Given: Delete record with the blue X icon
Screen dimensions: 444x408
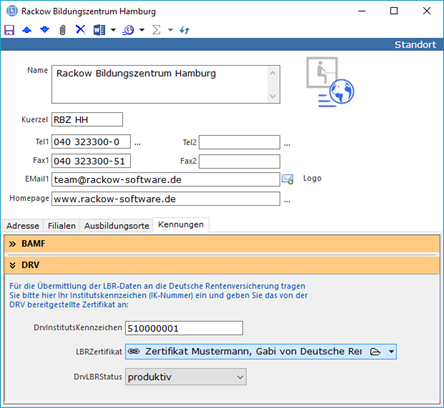Looking at the screenshot, I should [x=80, y=30].
